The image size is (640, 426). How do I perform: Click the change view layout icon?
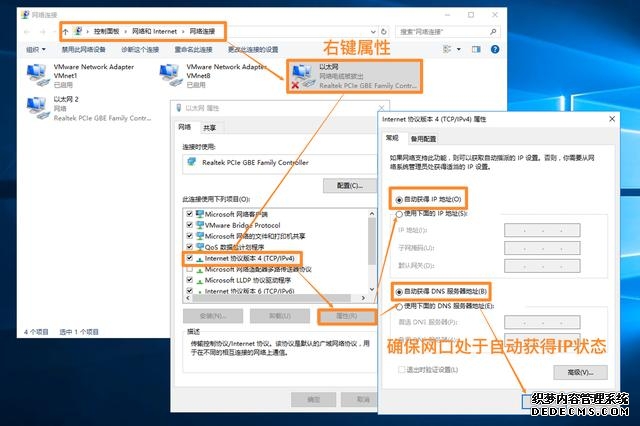447,49
